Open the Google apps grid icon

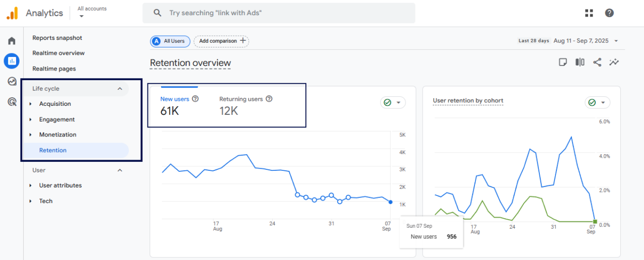pos(589,13)
